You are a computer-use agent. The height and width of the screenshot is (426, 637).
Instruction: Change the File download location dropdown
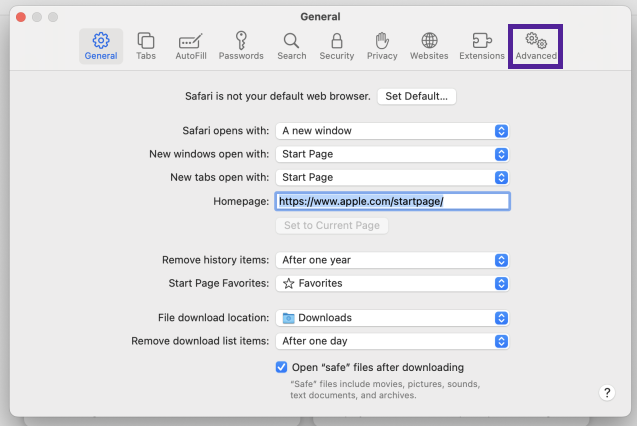click(x=392, y=318)
